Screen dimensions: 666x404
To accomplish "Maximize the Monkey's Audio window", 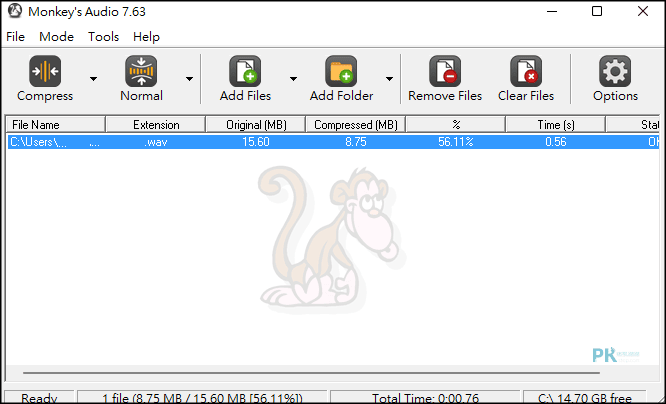I will [597, 11].
